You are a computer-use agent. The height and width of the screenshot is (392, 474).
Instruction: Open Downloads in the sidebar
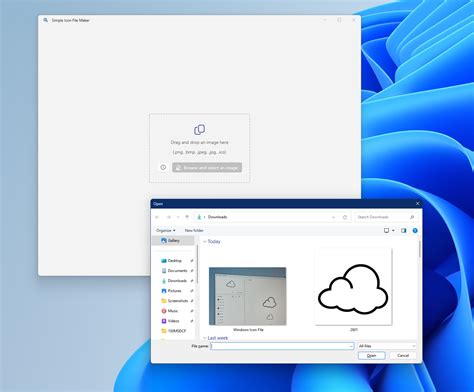click(174, 281)
